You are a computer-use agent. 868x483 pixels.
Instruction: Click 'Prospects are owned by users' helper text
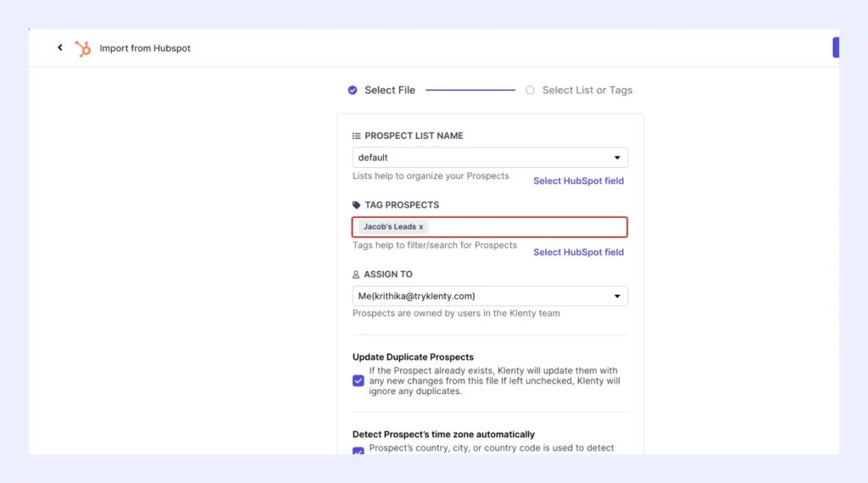coord(456,314)
